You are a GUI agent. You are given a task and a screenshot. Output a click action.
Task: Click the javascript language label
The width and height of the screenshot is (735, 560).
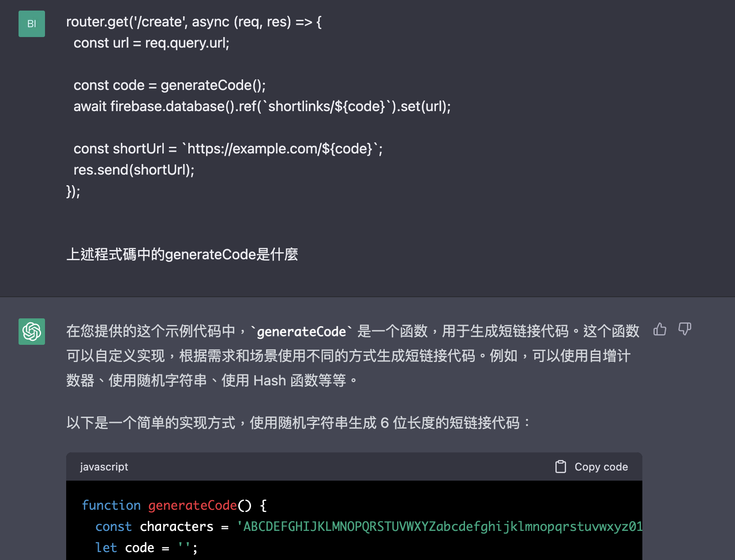pyautogui.click(x=104, y=467)
